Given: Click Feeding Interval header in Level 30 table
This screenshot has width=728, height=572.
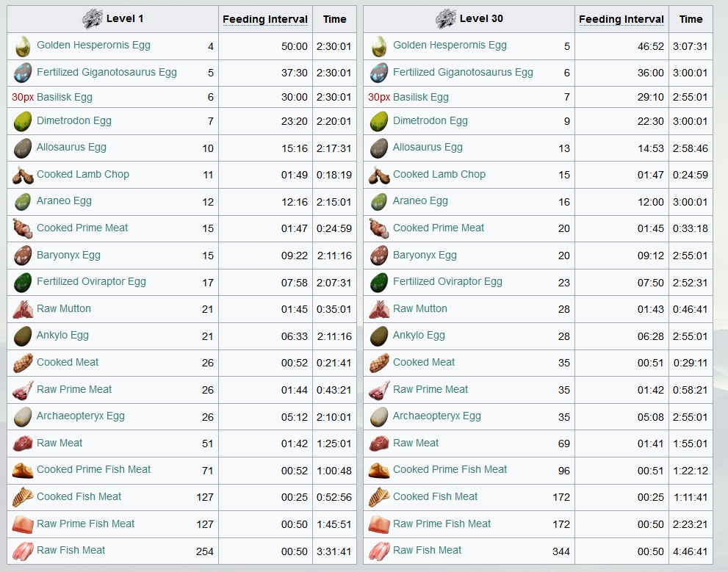Looking at the screenshot, I should tap(621, 19).
